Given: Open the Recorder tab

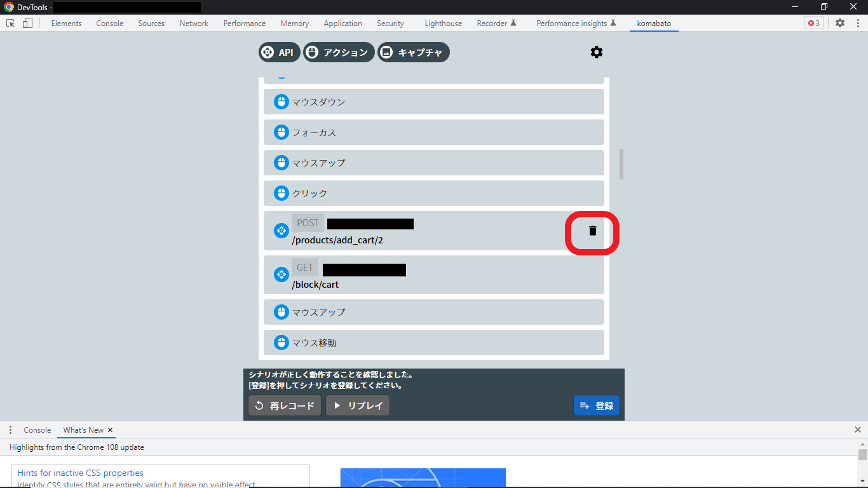Looking at the screenshot, I should pos(497,23).
